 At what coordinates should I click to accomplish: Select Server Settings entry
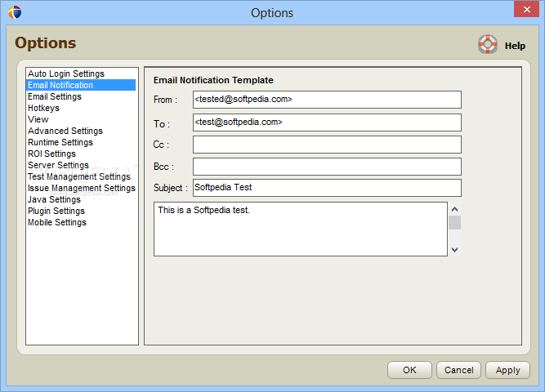coord(81,166)
